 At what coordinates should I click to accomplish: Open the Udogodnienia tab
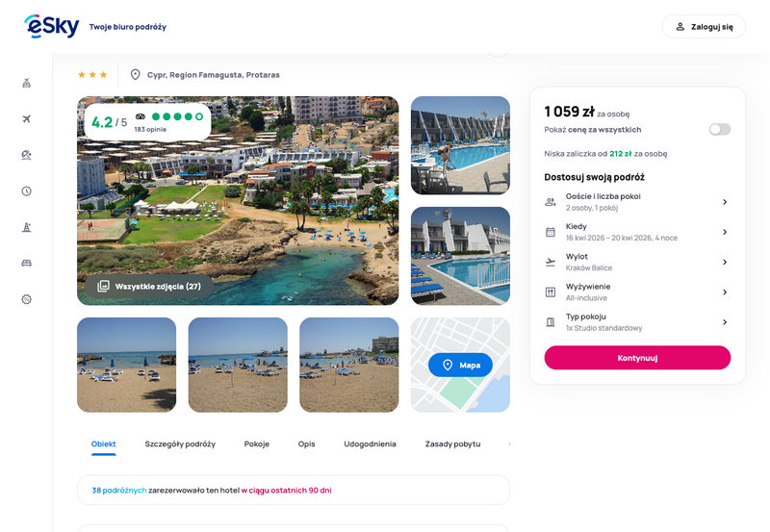370,444
